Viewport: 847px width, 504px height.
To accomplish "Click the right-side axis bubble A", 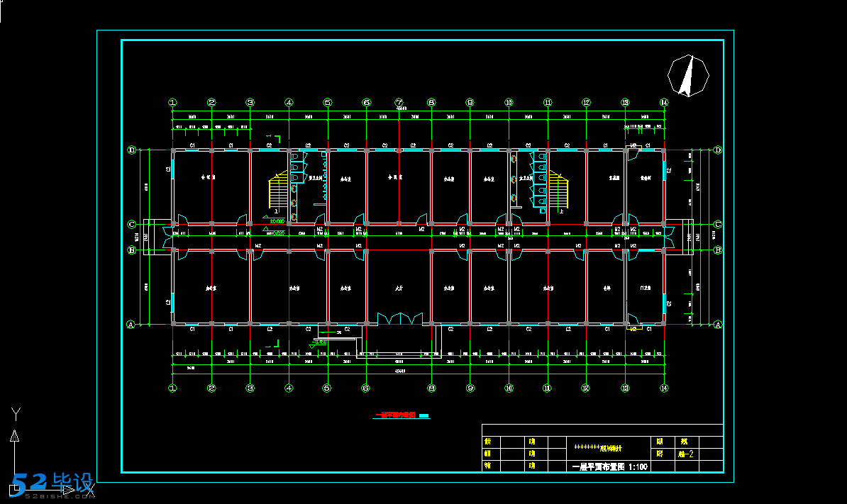I will [x=717, y=325].
